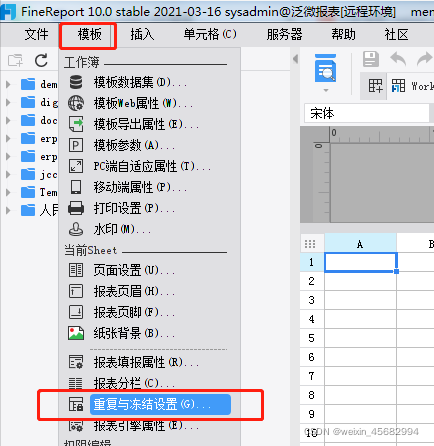This screenshot has height=446, width=434.
Task: Click the preview template icon
Action: point(325,68)
